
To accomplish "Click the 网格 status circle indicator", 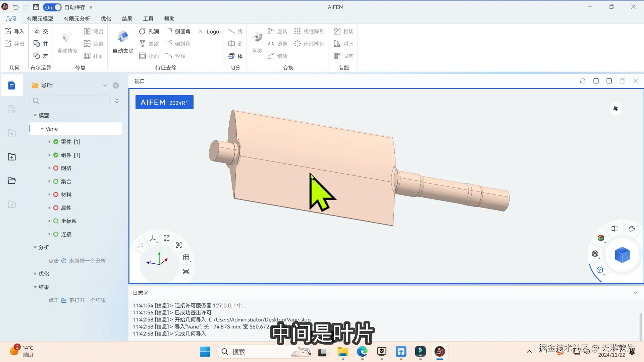I will (56, 168).
